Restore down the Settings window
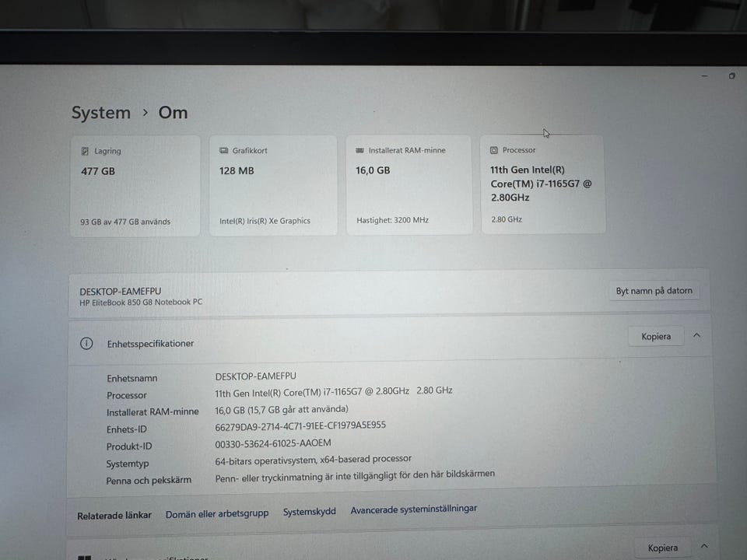Screen dimensions: 747x560 [x=731, y=75]
